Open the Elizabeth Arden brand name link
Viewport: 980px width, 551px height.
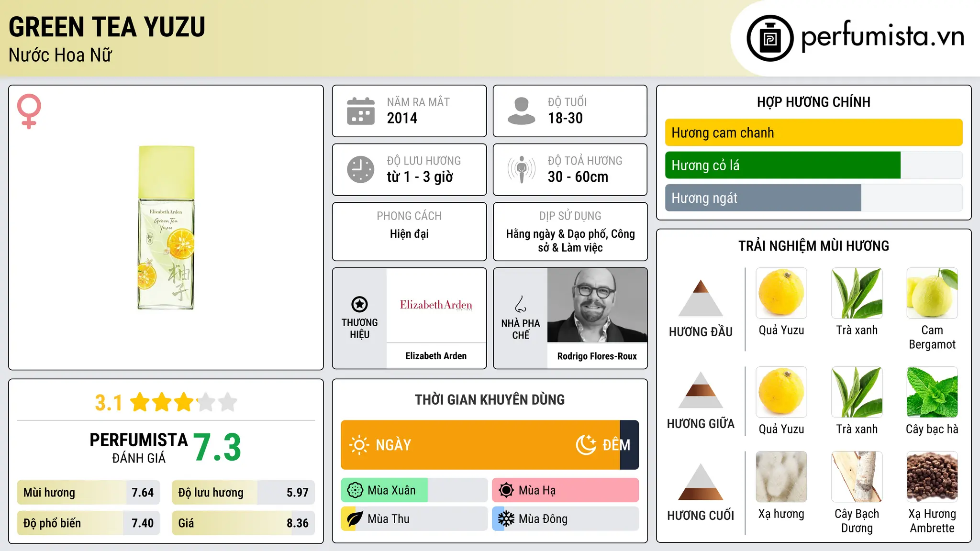[x=436, y=356]
